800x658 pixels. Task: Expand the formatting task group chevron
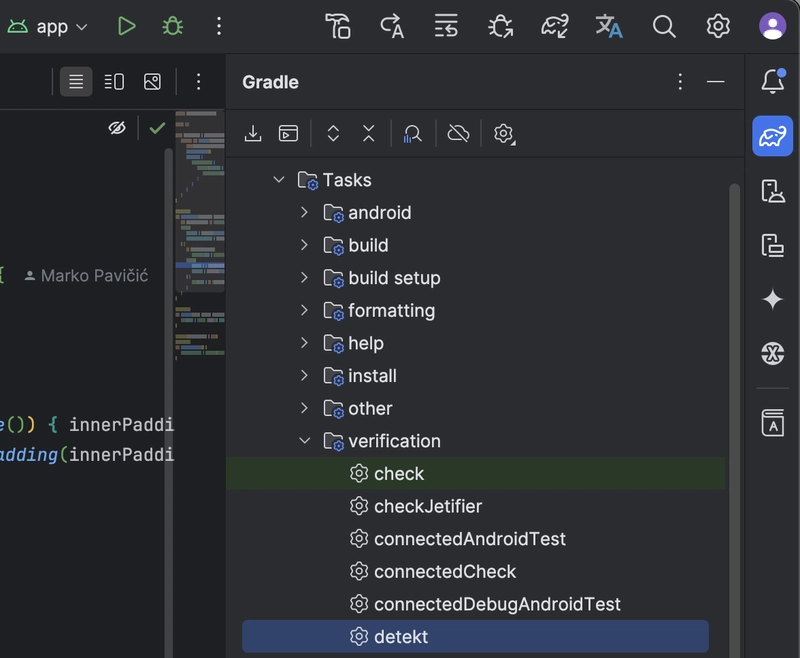pyautogui.click(x=304, y=310)
